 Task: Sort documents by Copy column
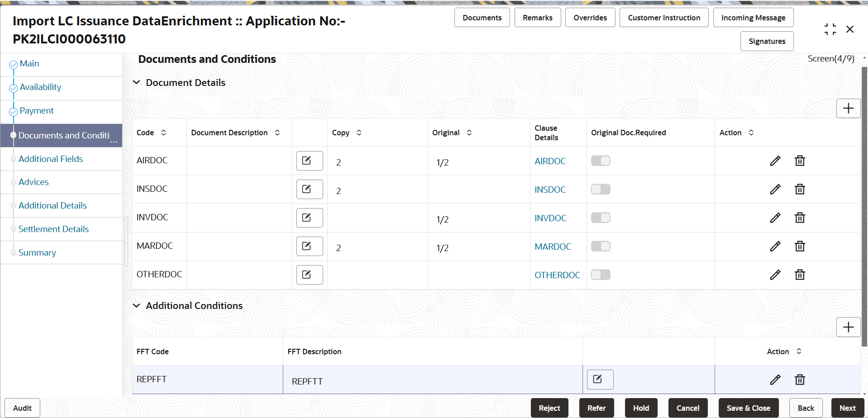[x=359, y=133]
